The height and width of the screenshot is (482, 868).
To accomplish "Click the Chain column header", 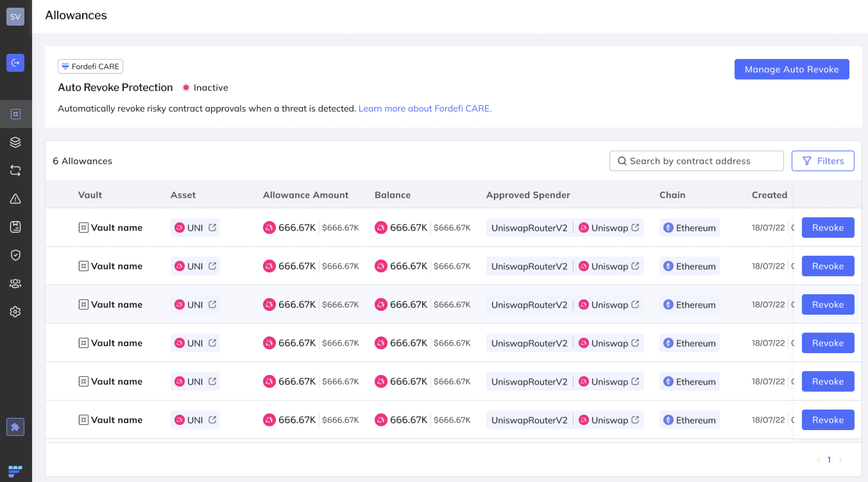I will pos(672,195).
